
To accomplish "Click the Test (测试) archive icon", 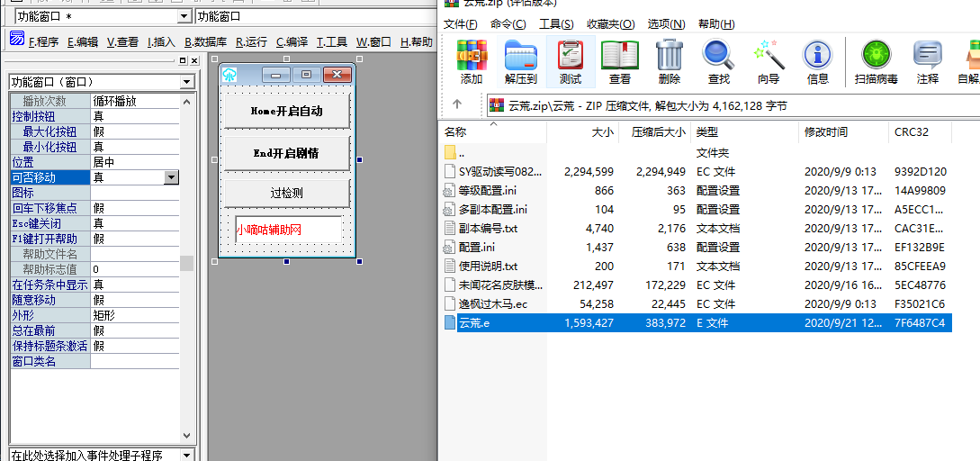I will tap(571, 61).
